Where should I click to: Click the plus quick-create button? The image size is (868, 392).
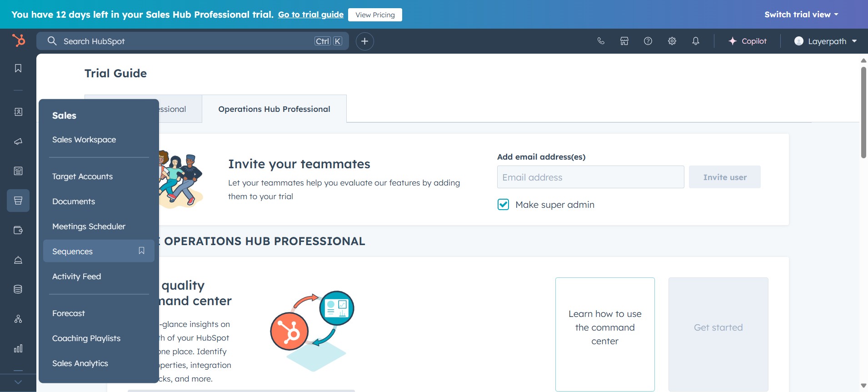pos(364,41)
